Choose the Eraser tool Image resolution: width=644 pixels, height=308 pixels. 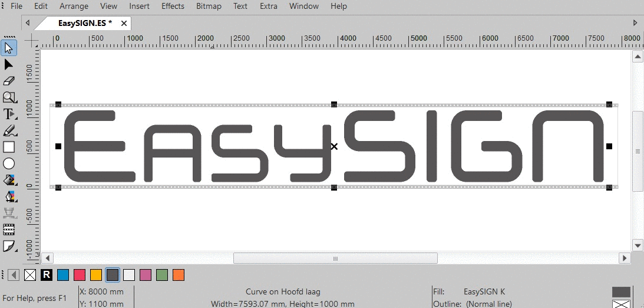click(9, 81)
